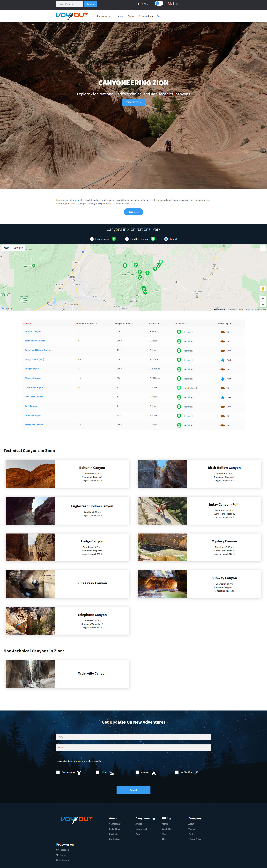Viewport: 267px width, 868px height.
Task: Select Show Non-technical radio button
Action: pos(127,239)
